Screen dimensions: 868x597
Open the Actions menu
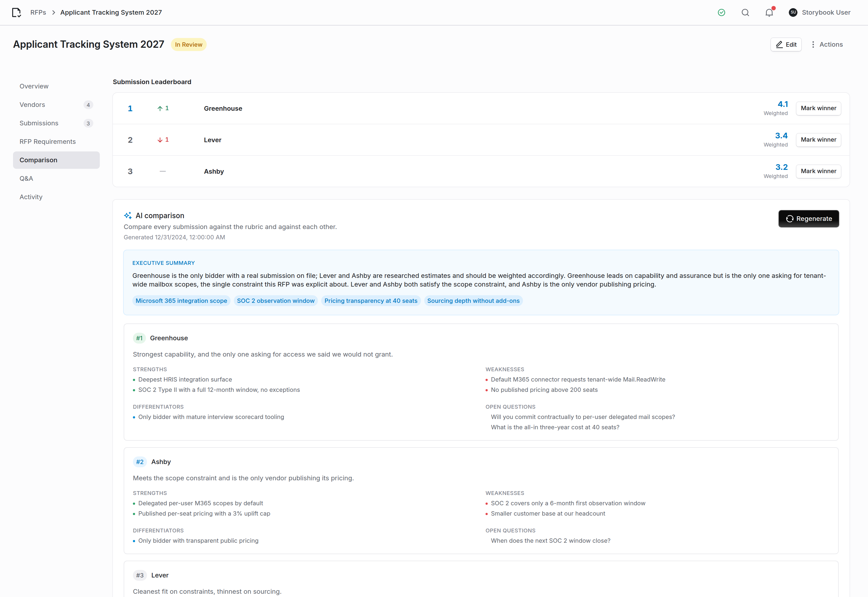tap(826, 45)
